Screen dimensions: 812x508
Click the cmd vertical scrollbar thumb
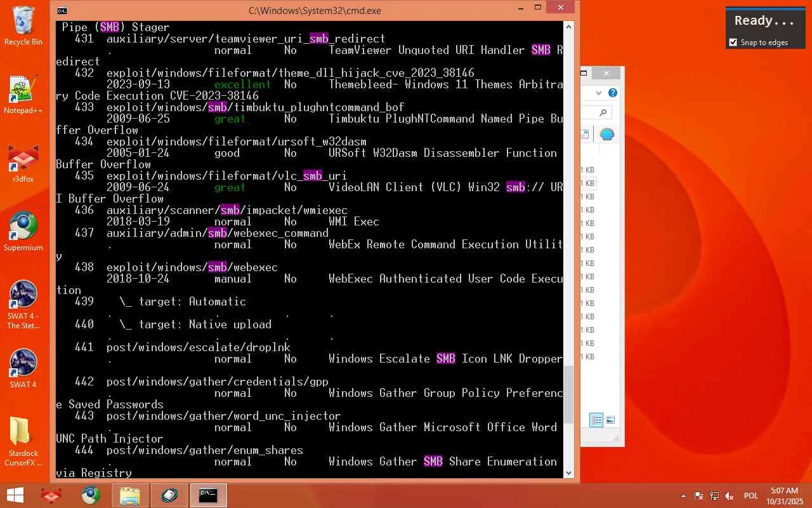tap(568, 395)
